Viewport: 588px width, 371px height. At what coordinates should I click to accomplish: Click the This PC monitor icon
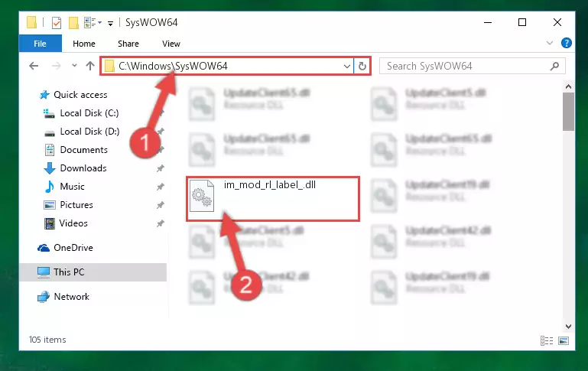pyautogui.click(x=44, y=272)
